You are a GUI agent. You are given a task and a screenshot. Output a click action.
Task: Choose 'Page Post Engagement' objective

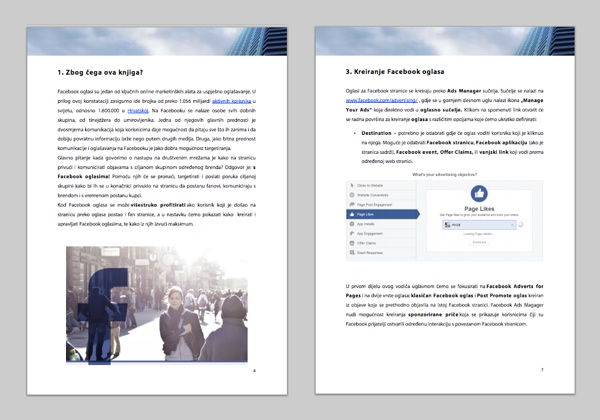(x=381, y=205)
